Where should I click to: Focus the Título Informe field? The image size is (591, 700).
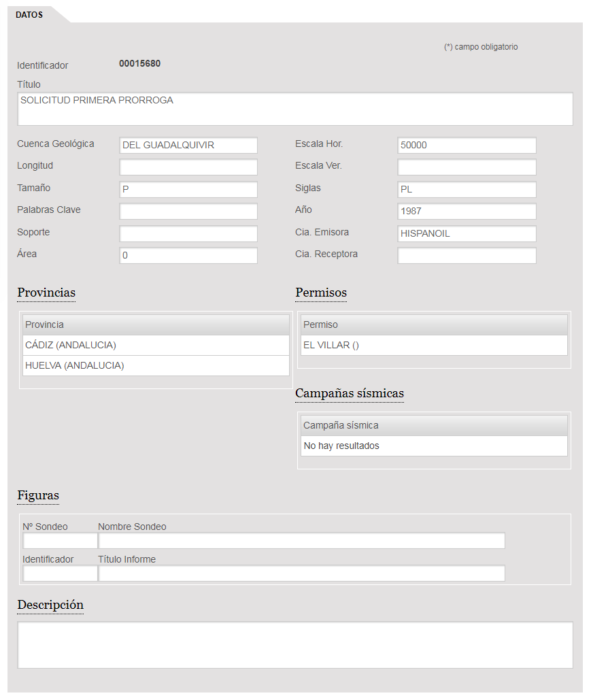pos(301,573)
